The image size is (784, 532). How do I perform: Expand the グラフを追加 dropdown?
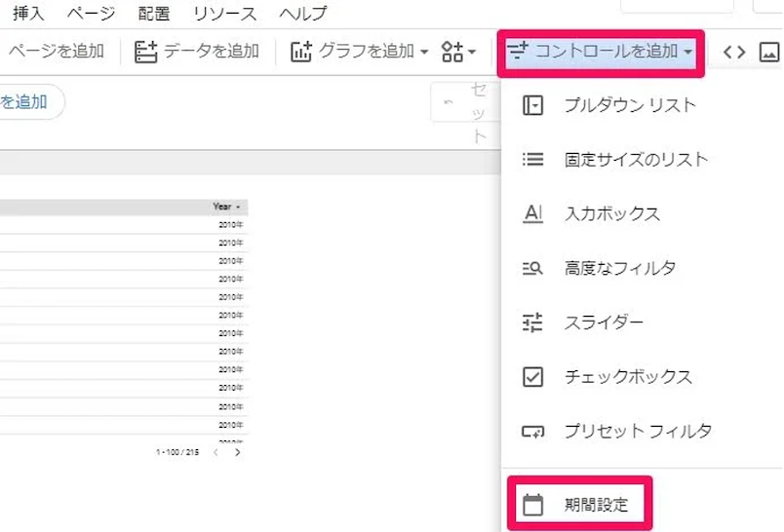pos(360,52)
